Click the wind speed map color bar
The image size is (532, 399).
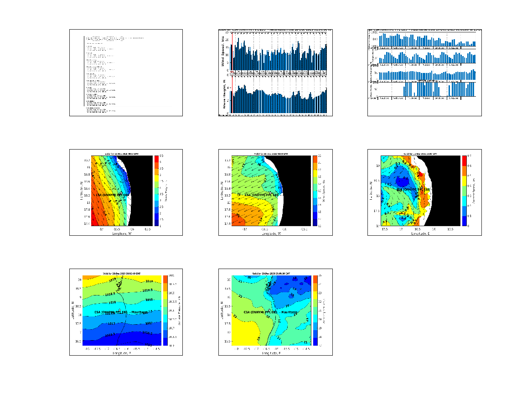click(x=315, y=191)
